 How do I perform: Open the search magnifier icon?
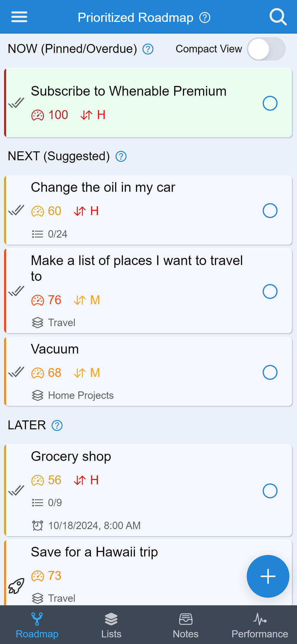pos(278,17)
